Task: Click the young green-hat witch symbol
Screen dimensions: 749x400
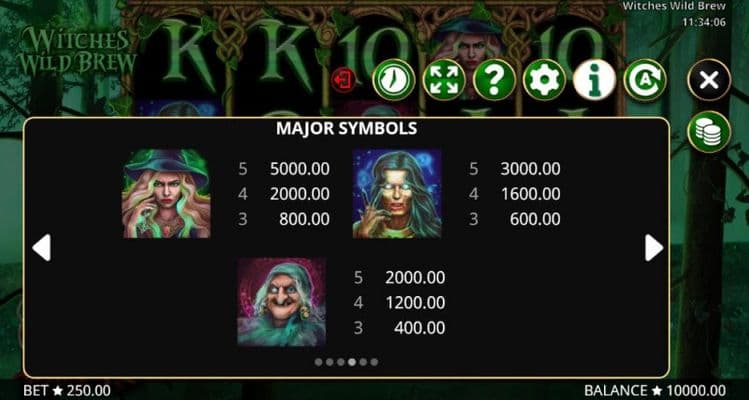Action: tap(166, 194)
